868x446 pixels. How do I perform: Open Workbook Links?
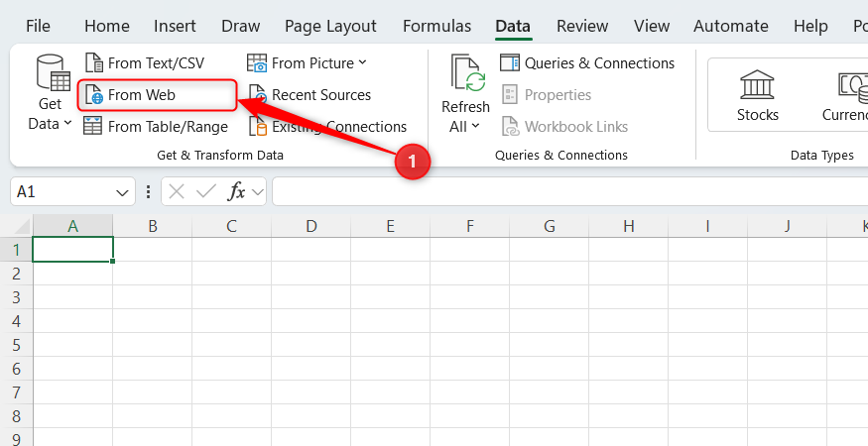564,127
